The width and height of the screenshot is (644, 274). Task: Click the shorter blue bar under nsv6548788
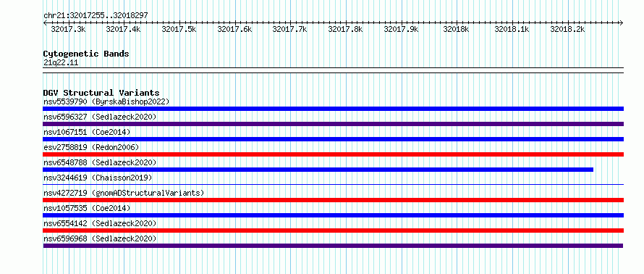[x=318, y=170]
